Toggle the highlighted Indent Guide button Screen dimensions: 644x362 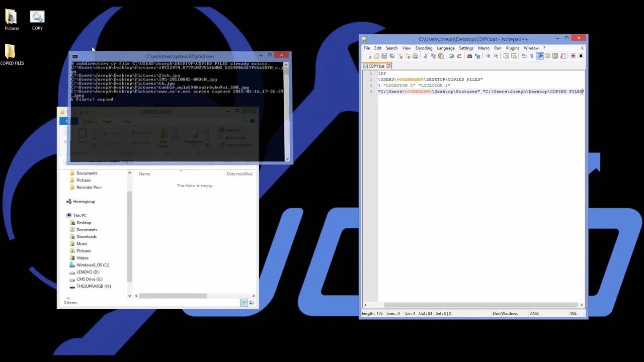[x=540, y=56]
